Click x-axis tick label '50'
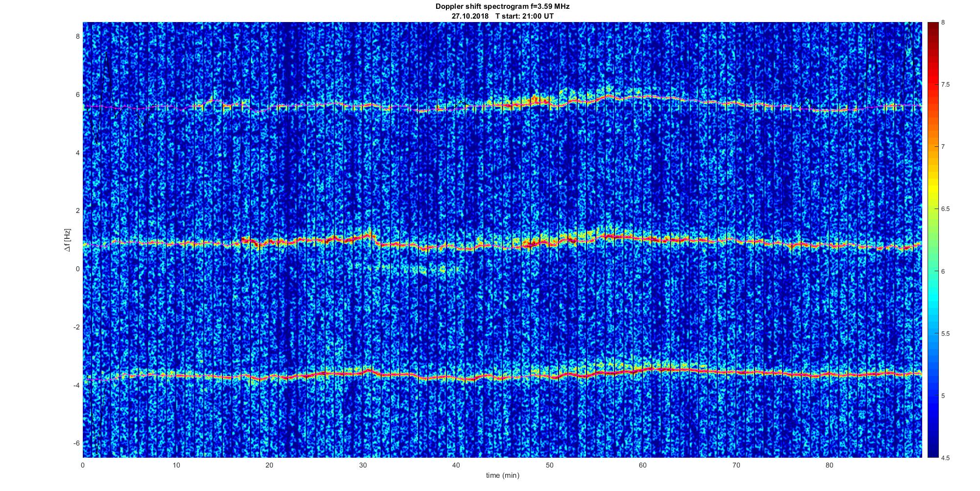Viewport: 980px width, 491px height. [549, 466]
